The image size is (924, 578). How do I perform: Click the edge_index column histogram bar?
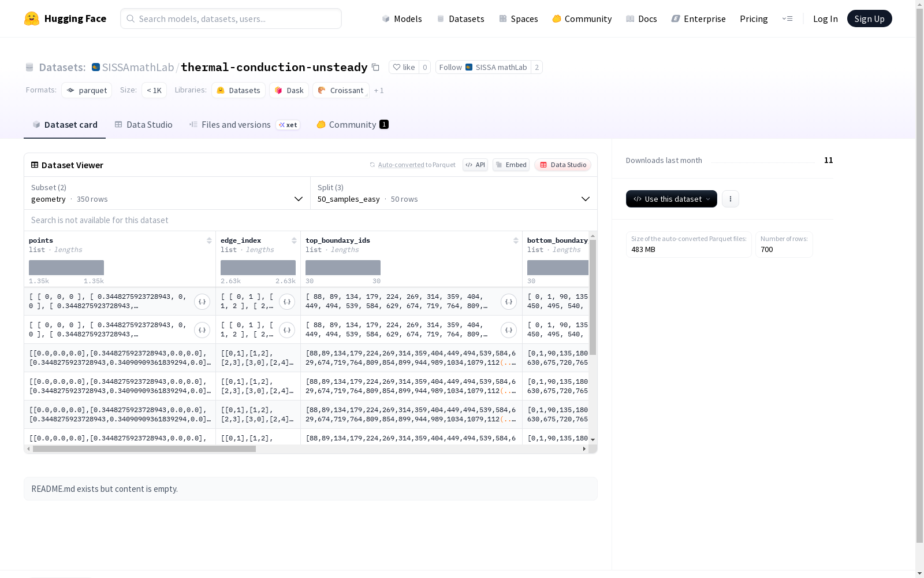pos(258,268)
